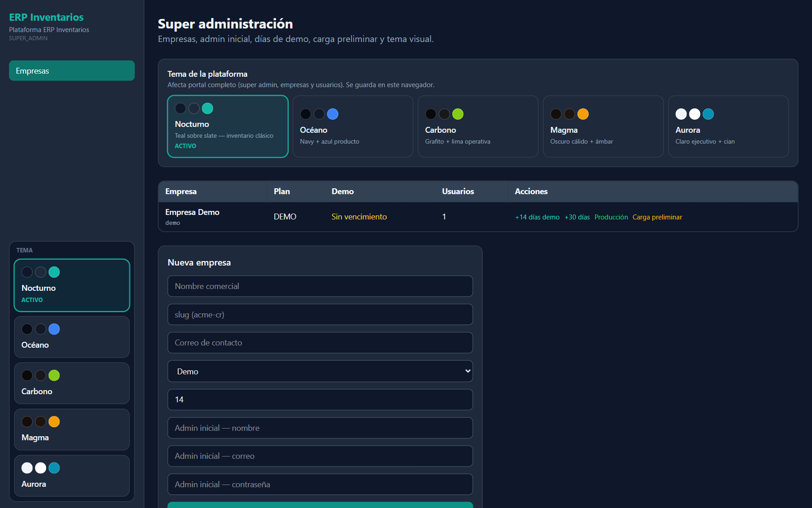
Task: Click the Usuarios column header
Action: tap(458, 191)
